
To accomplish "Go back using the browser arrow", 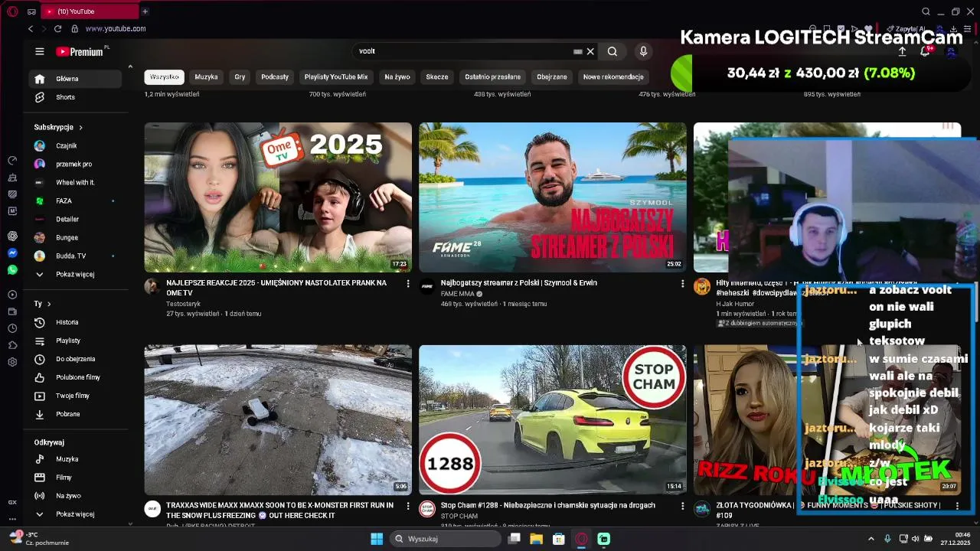I will (31, 28).
